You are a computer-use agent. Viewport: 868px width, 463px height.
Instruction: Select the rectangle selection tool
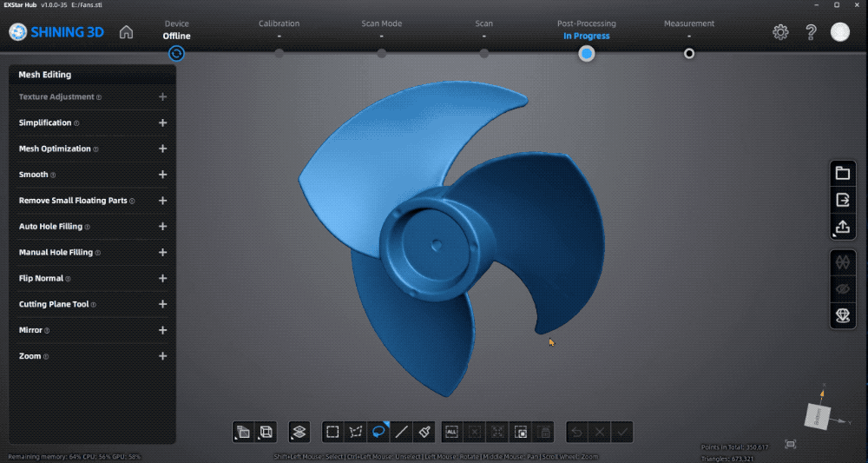332,431
